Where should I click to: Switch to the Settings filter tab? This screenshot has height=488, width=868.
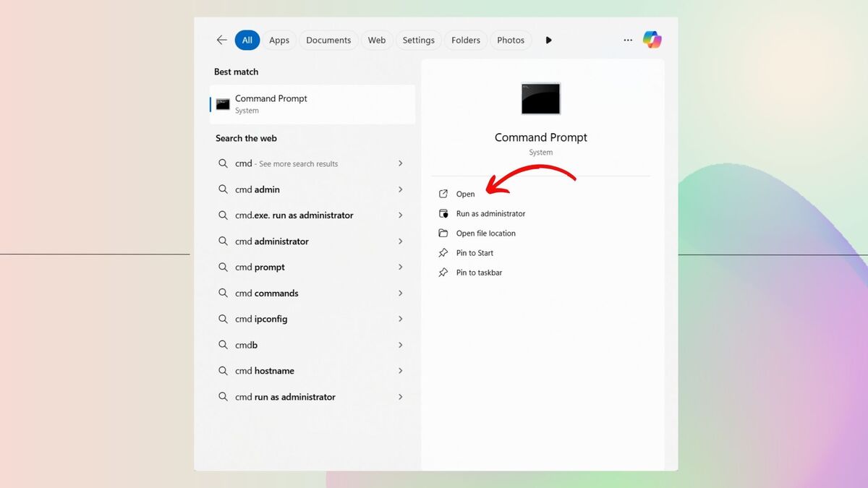[x=419, y=40]
